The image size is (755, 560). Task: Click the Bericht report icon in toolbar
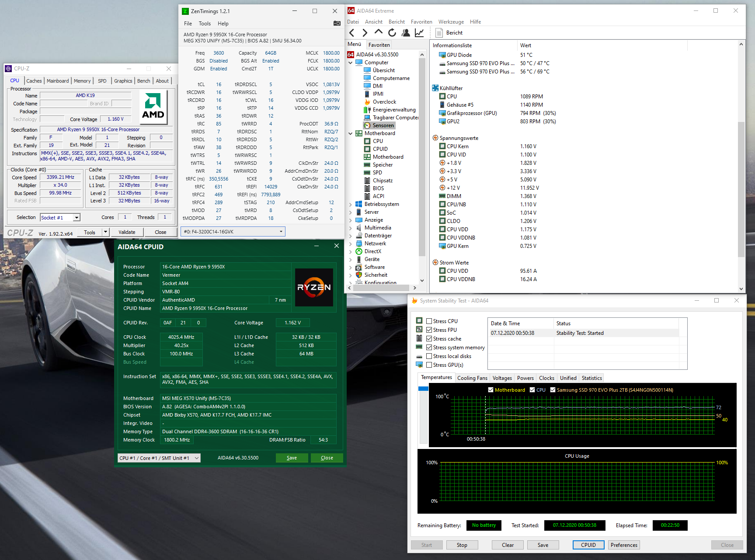click(x=439, y=33)
